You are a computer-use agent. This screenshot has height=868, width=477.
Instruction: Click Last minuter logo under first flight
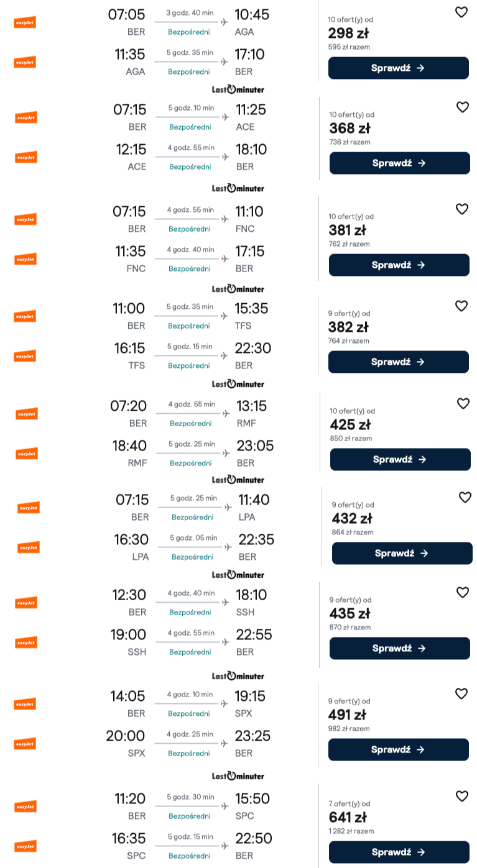238,89
